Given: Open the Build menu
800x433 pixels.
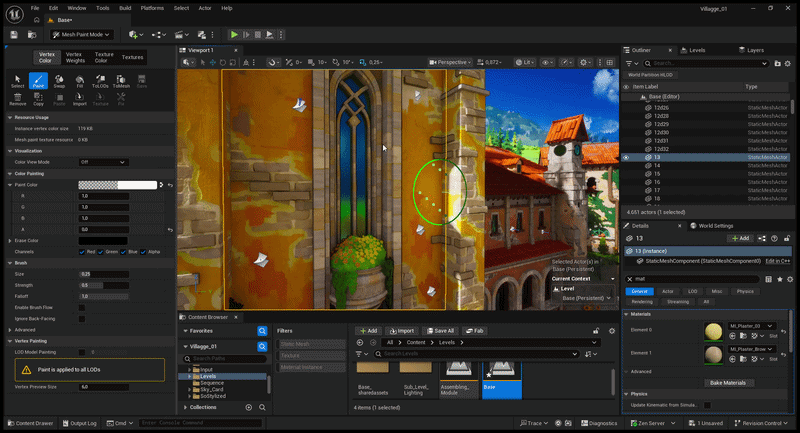Looking at the screenshot, I should tap(125, 8).
